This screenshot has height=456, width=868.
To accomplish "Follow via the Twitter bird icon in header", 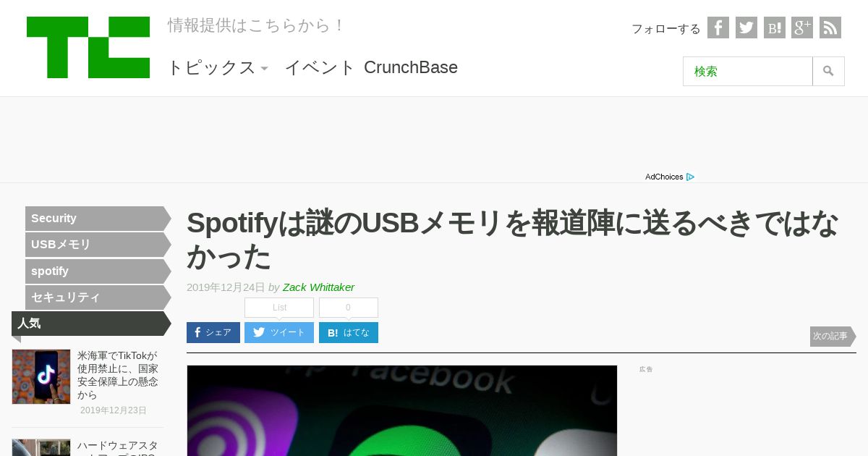I will (746, 28).
